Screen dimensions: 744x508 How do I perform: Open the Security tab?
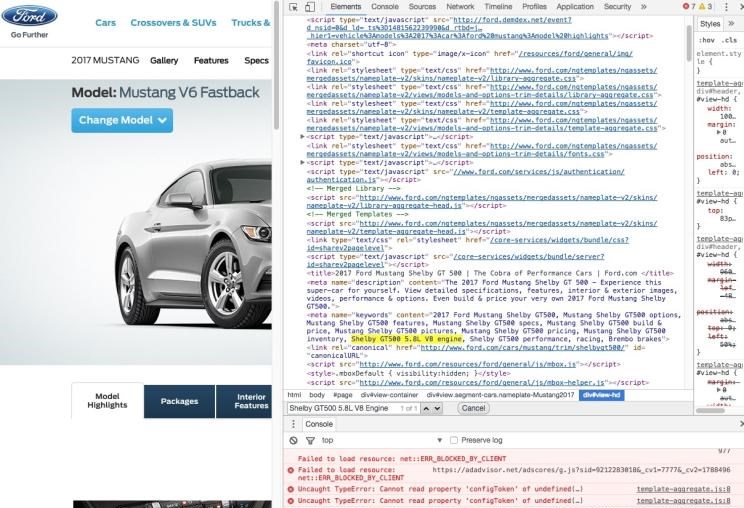coord(617,7)
